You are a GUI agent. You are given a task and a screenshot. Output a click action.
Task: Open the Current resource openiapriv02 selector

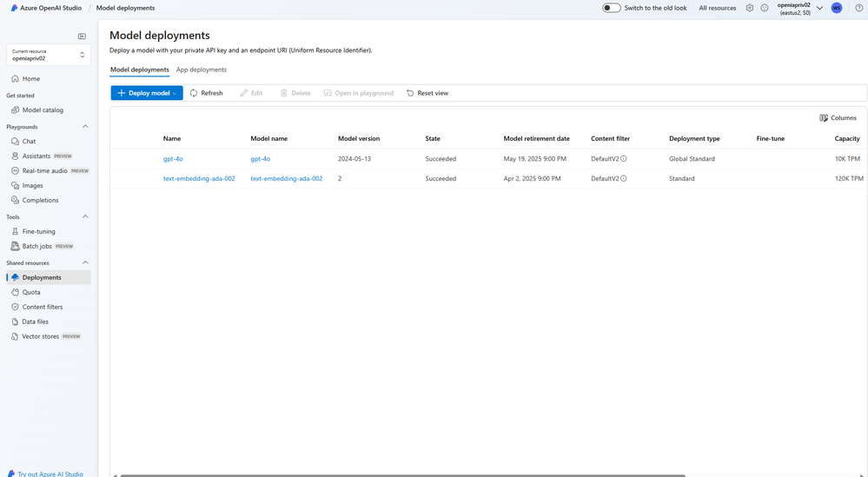click(49, 55)
